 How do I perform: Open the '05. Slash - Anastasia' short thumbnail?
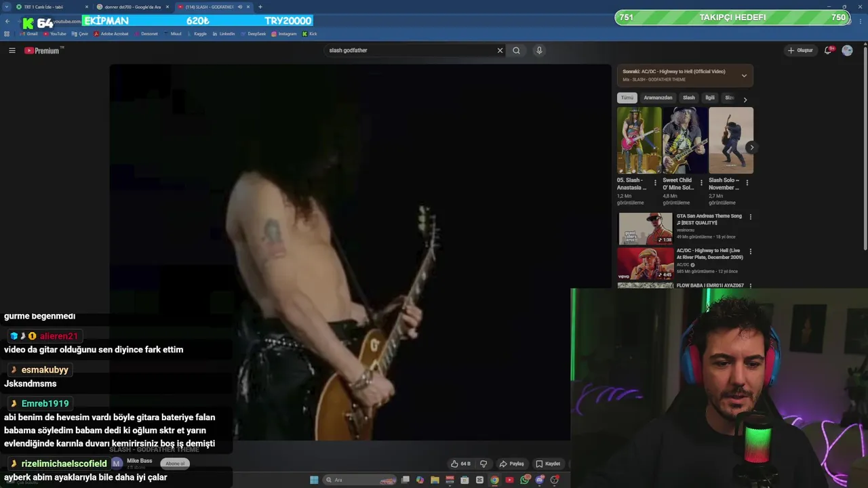click(639, 140)
